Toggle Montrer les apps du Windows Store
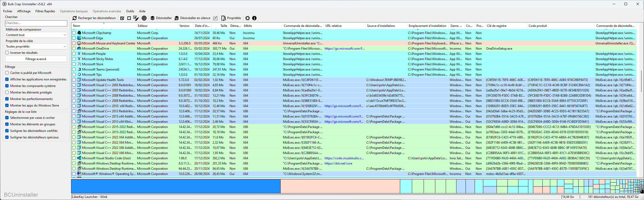Viewport: 644px width, 200px height. (x=7, y=105)
